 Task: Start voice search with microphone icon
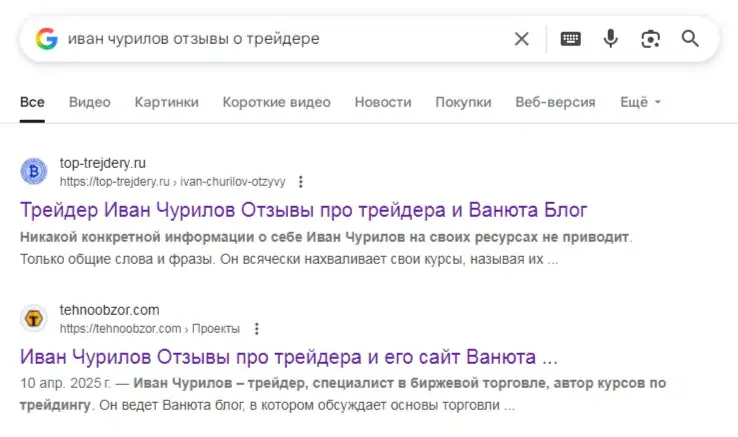click(610, 39)
